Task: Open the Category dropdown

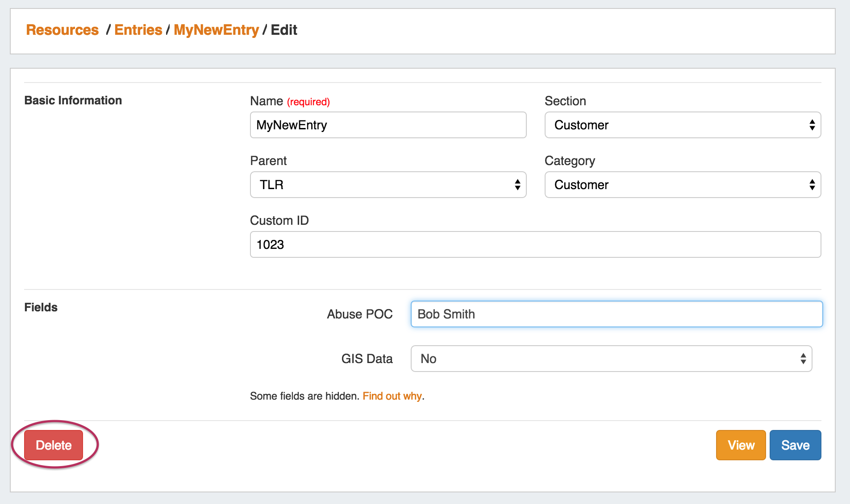Action: click(x=682, y=185)
